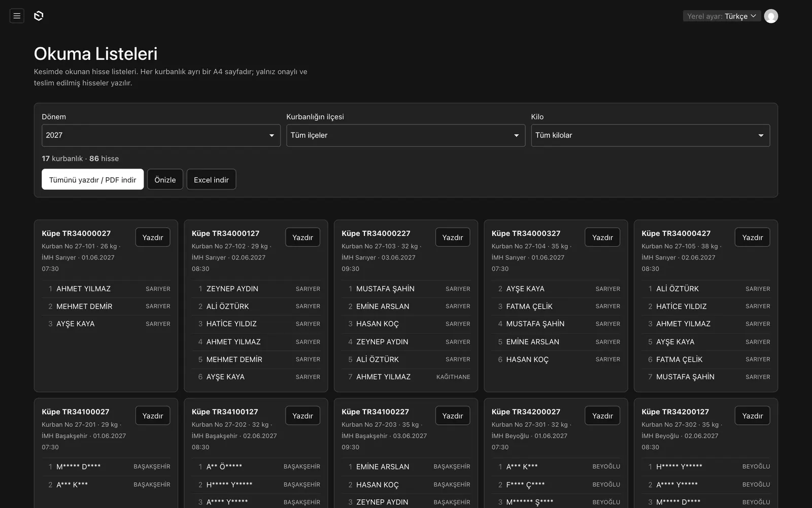Click Yazdır on Küpe TR34100227
Image resolution: width=812 pixels, height=508 pixels.
(453, 416)
